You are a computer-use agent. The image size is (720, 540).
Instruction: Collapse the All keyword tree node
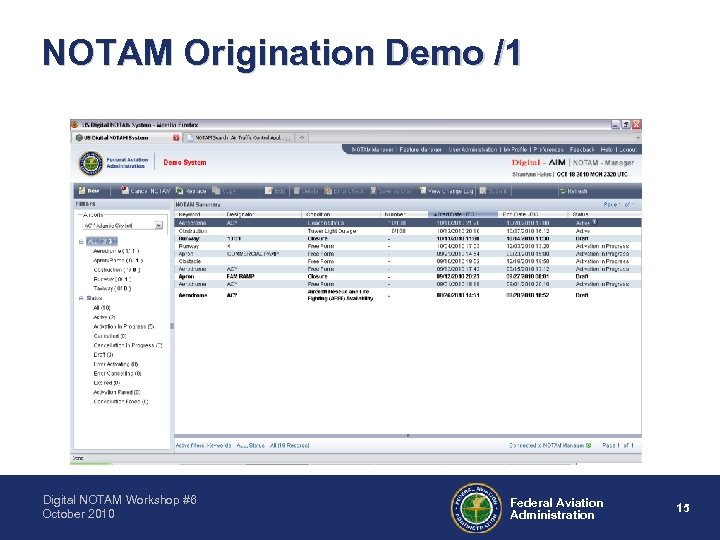tap(81, 242)
